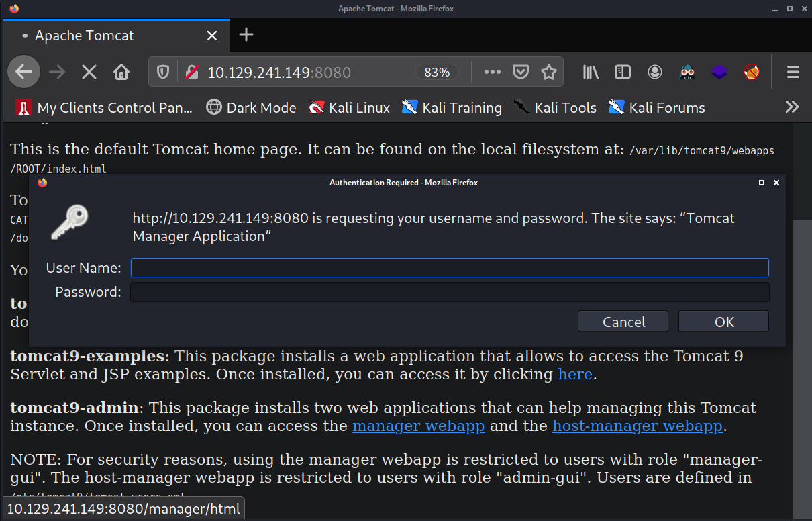Cancel the authentication dialog
Screen dimensions: 812x521
623,322
